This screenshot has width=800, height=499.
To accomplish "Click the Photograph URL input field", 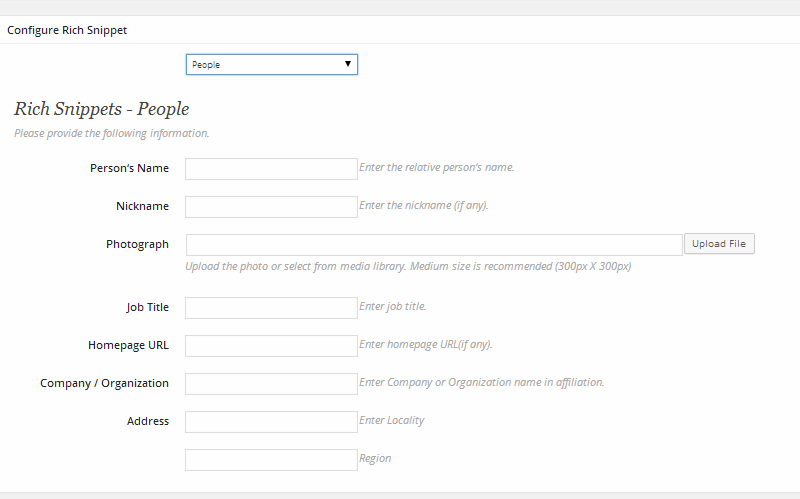I will click(434, 245).
